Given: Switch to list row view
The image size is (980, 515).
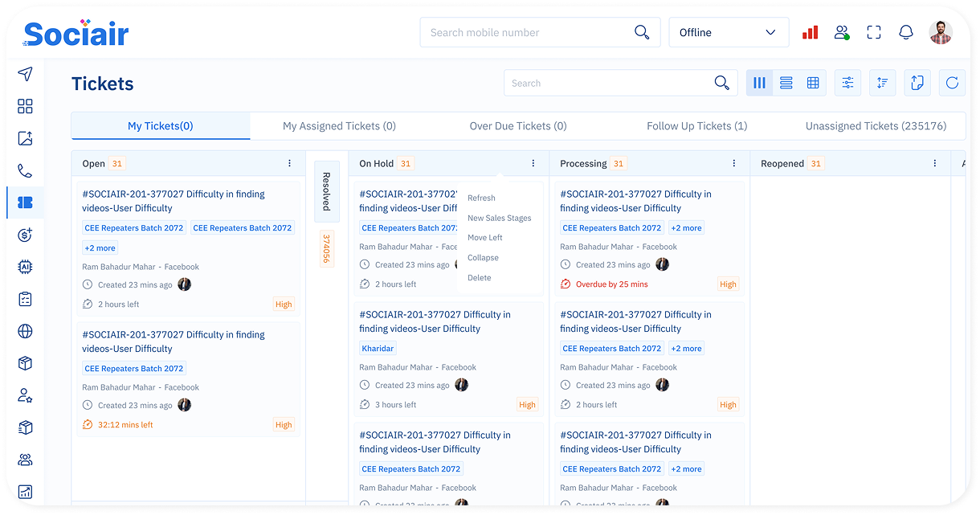Looking at the screenshot, I should pos(786,83).
